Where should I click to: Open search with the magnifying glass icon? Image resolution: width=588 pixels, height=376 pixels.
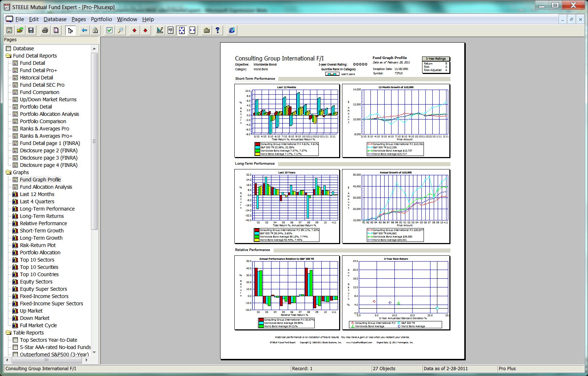tap(120, 30)
